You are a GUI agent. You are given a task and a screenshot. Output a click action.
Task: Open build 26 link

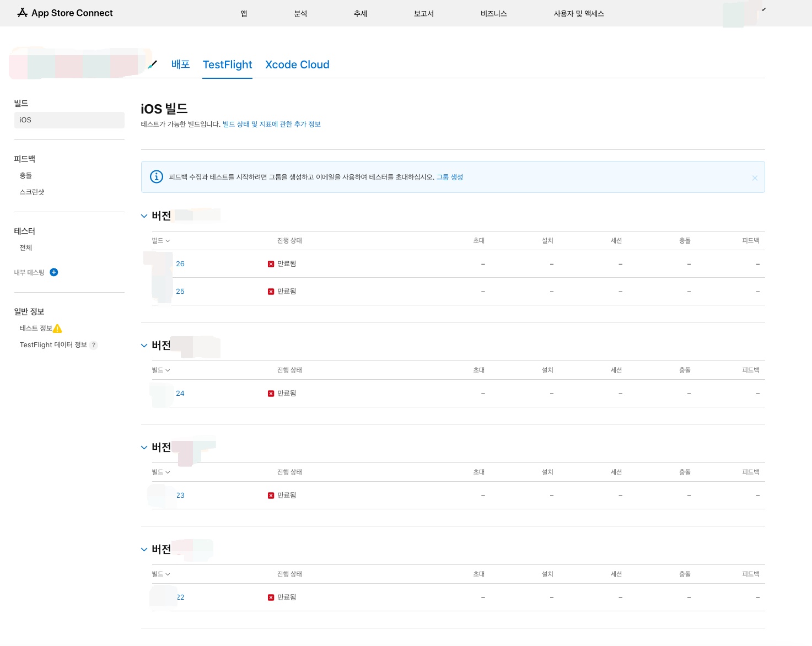(180, 264)
